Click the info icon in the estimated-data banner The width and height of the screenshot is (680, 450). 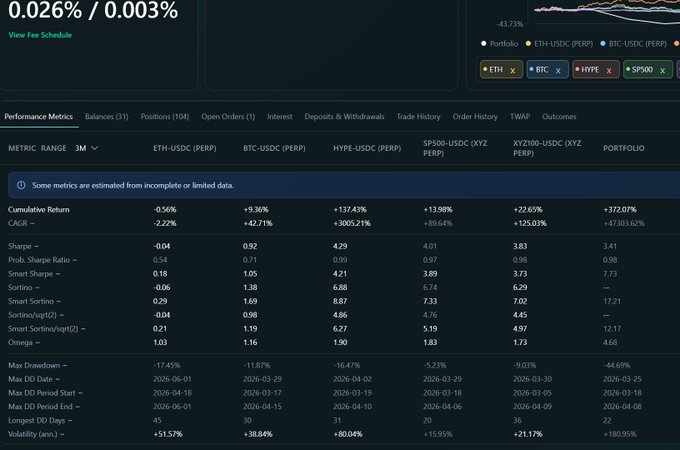[21, 185]
